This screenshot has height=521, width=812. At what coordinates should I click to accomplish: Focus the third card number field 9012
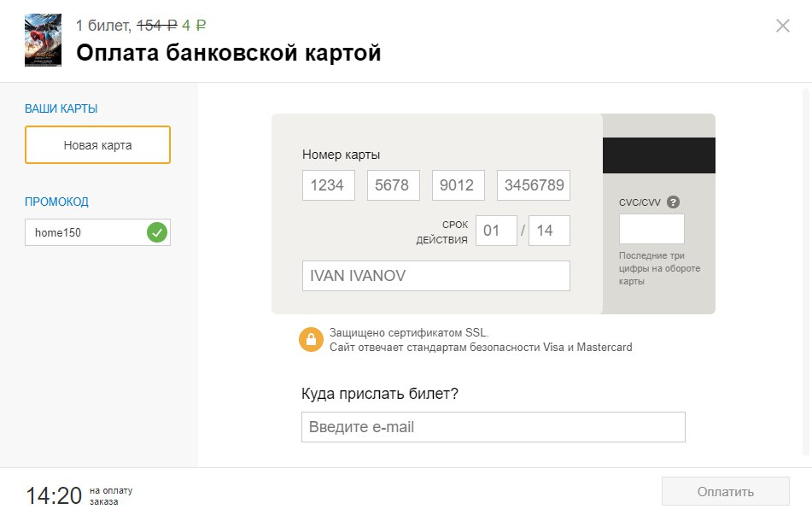click(459, 184)
